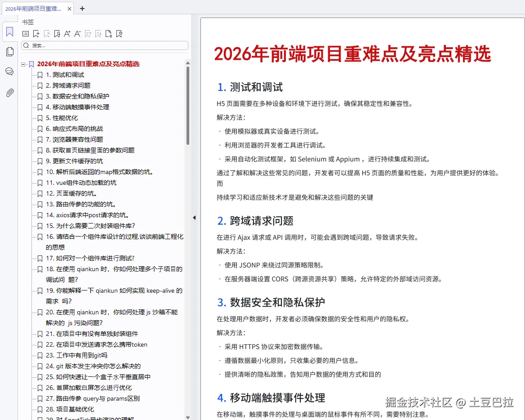Screen dimensions: 525x420
Task: Open the Comments panel icon
Action: click(9, 71)
